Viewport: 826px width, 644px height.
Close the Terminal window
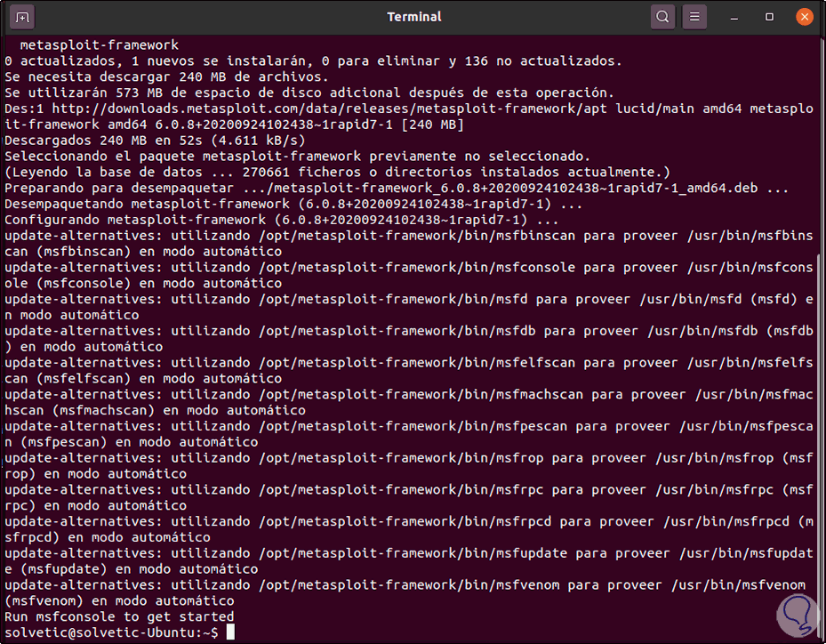[x=805, y=17]
